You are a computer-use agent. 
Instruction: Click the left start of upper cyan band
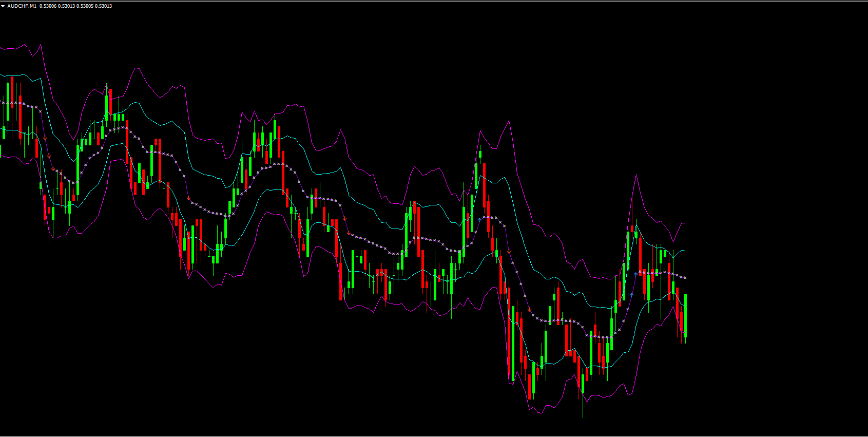coord(2,75)
